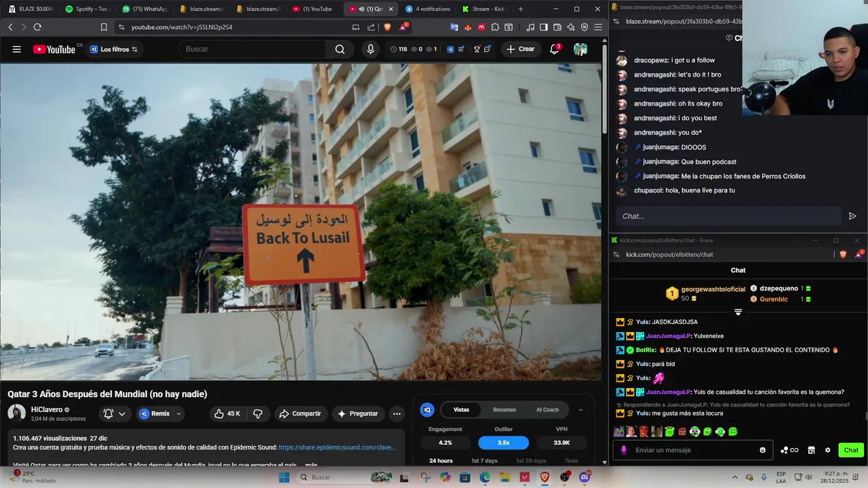Open the HiClavero channel avatar
This screenshot has height=488, width=868.
(17, 413)
